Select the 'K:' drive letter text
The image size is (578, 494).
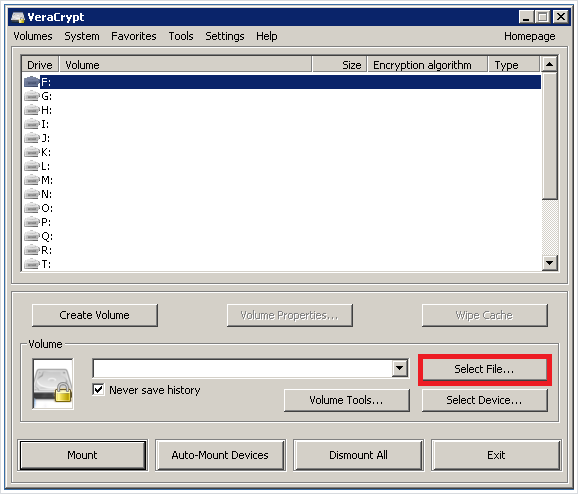pos(46,152)
